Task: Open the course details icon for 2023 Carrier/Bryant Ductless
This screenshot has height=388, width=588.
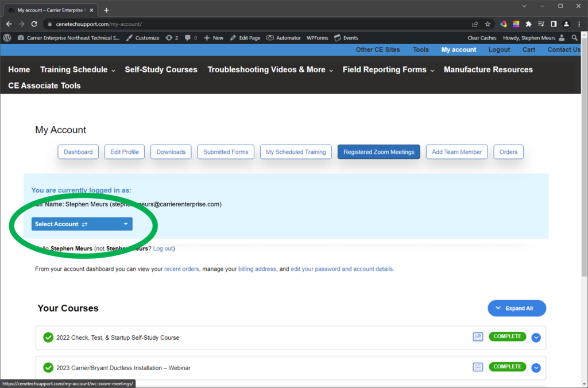Action: 478,367
